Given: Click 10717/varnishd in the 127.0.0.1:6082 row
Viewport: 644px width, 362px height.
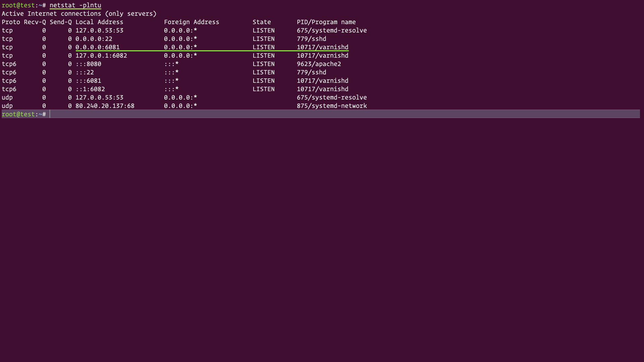Looking at the screenshot, I should [x=323, y=56].
